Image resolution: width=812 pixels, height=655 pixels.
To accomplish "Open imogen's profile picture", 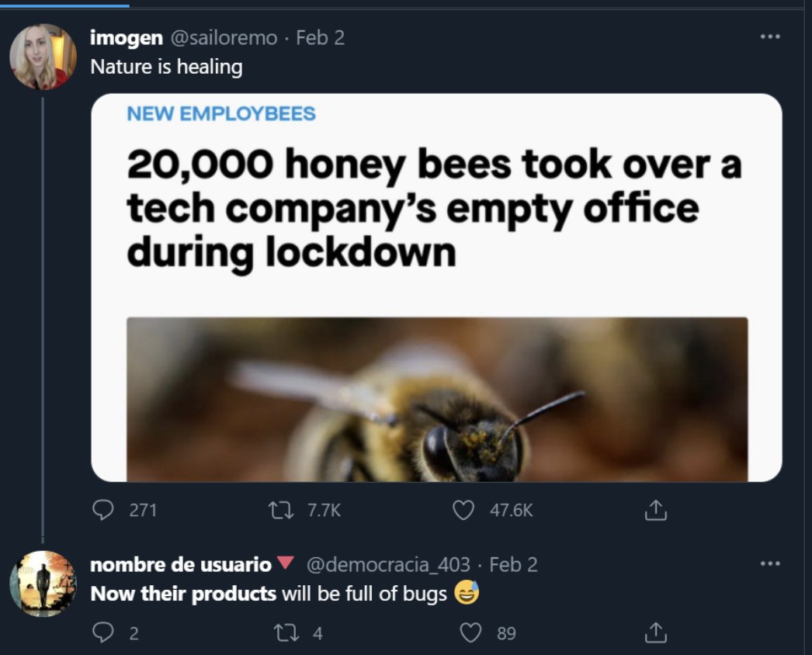I will pyautogui.click(x=43, y=57).
